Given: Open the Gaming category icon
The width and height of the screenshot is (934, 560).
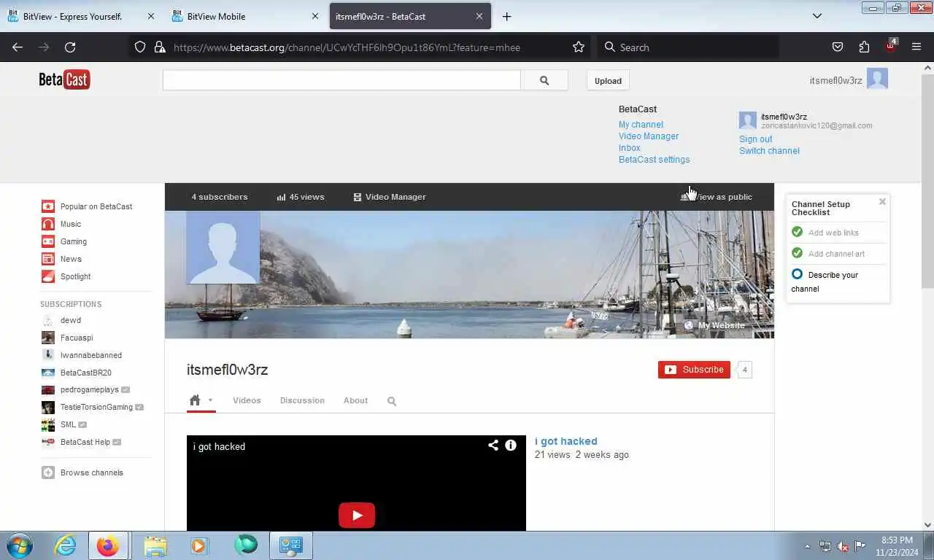Looking at the screenshot, I should [48, 241].
